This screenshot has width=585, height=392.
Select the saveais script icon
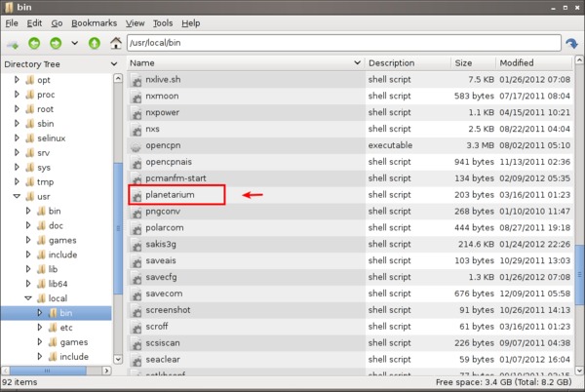[x=136, y=261]
